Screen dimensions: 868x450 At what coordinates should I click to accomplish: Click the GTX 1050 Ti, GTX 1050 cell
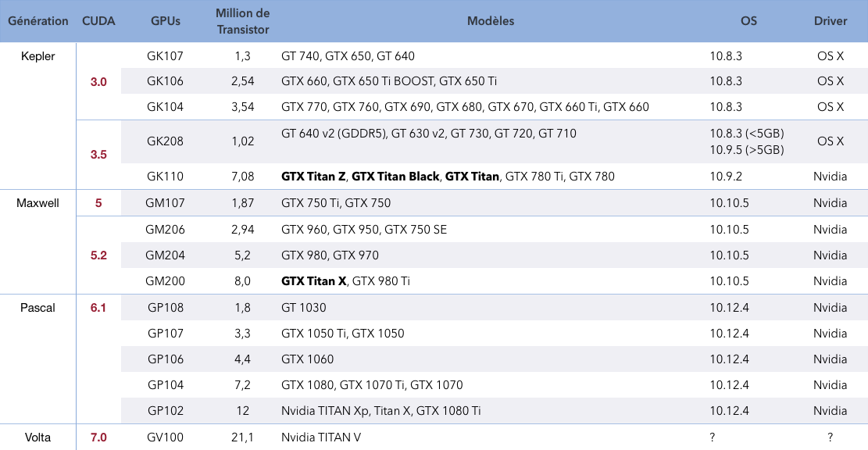point(343,334)
